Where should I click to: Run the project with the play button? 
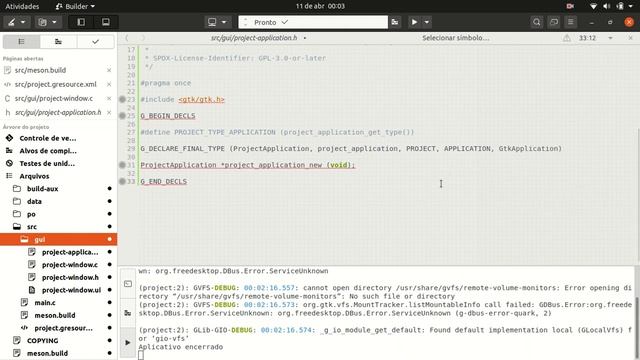[x=414, y=22]
